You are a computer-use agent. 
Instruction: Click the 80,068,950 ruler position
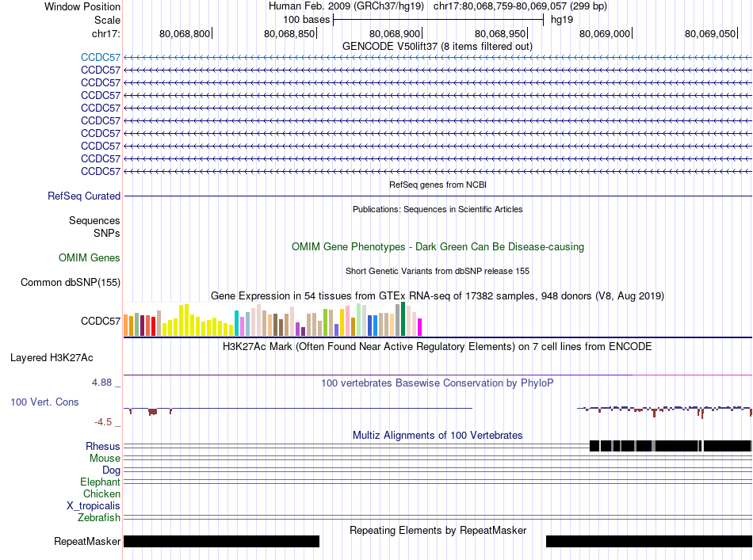(x=500, y=33)
